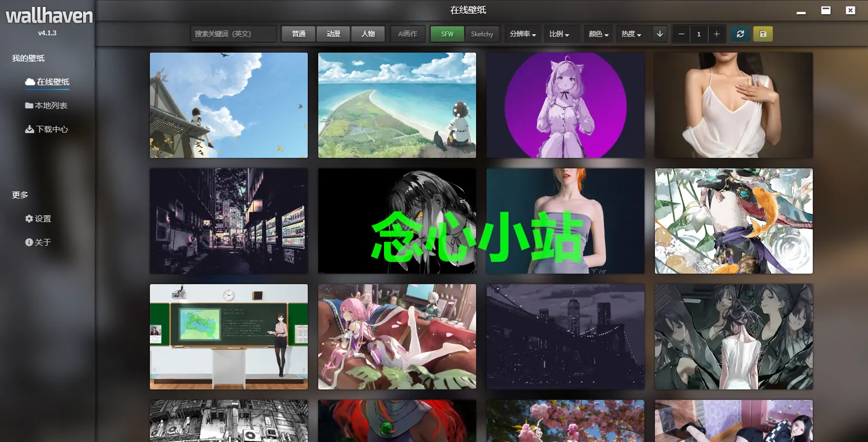Click the refresh wallpapers icon button

coord(740,34)
